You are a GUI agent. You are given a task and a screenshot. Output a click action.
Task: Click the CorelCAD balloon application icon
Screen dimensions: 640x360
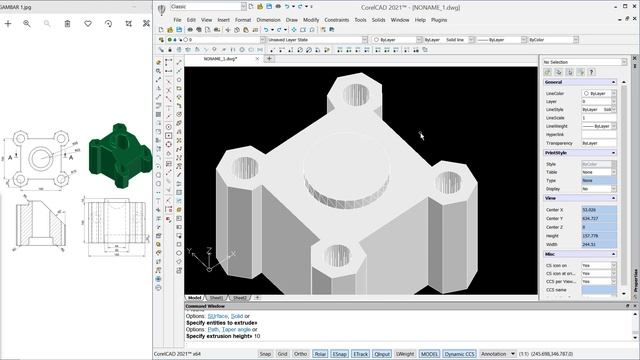(x=162, y=9)
